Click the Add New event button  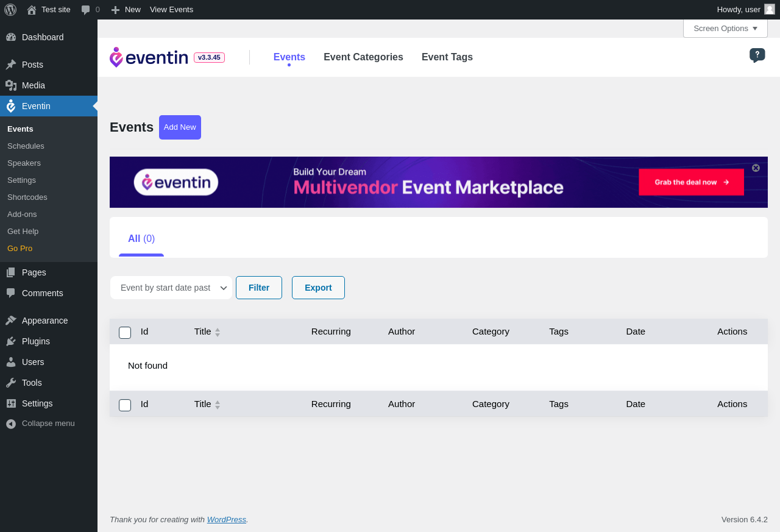click(180, 127)
